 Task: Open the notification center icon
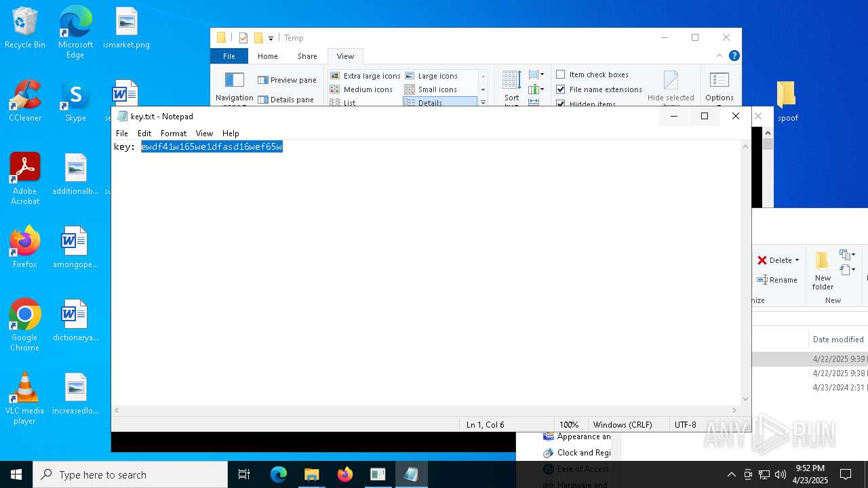846,474
